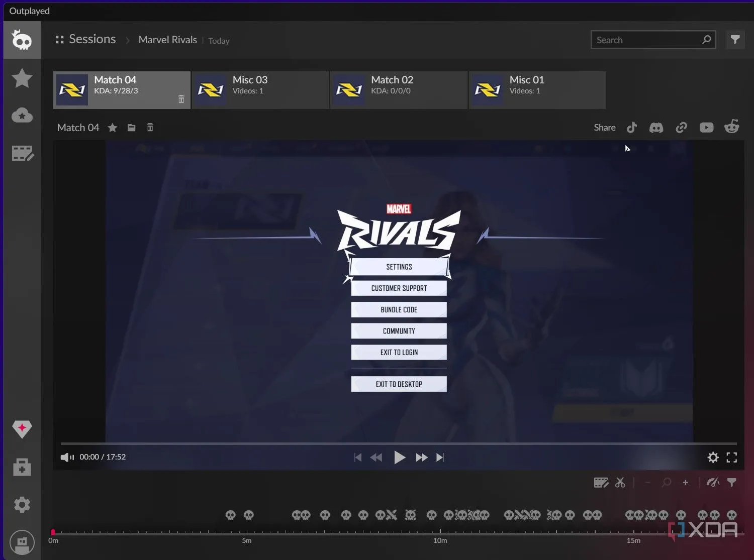754x560 pixels.
Task: Play the Match 04 video
Action: coord(399,457)
